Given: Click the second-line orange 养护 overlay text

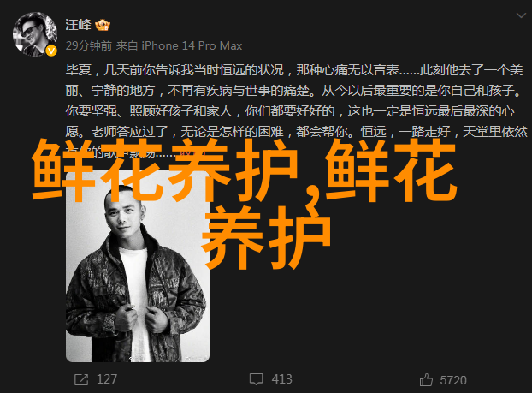Looking at the screenshot, I should (x=266, y=237).
